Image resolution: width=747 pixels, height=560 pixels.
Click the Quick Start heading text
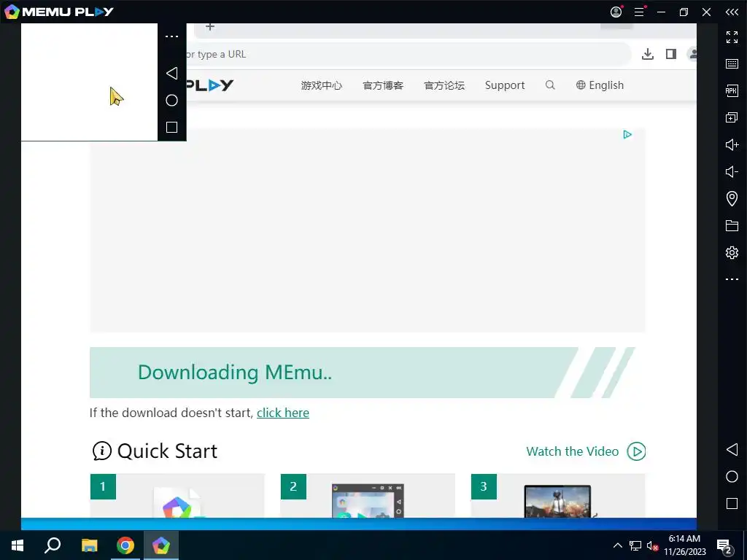(167, 451)
